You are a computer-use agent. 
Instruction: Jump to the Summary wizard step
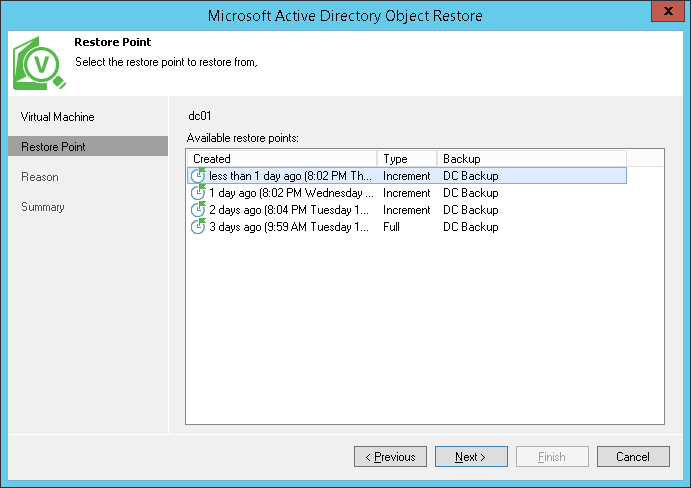43,207
